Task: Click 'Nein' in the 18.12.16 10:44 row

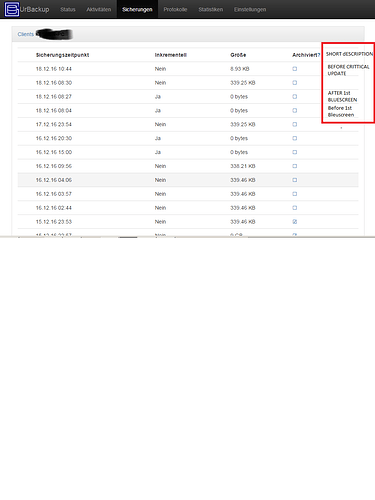Action: (x=160, y=69)
